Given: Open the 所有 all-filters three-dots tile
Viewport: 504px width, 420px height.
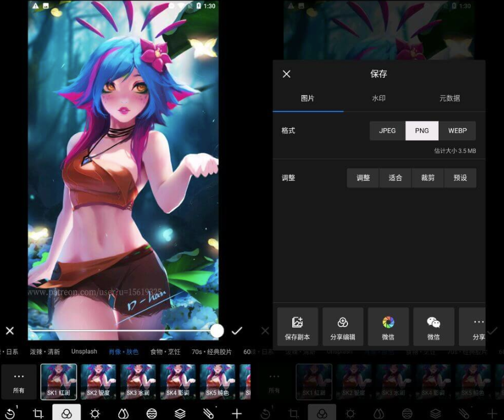Looking at the screenshot, I should coord(19,382).
